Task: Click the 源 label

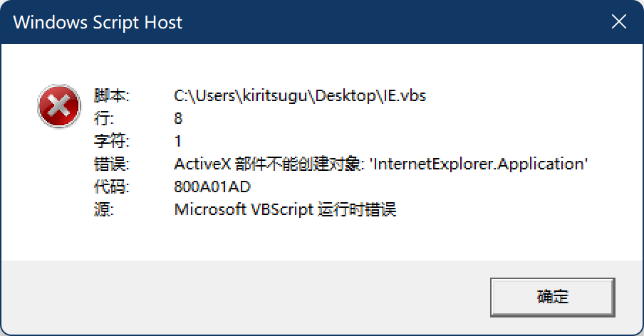Action: 103,209
